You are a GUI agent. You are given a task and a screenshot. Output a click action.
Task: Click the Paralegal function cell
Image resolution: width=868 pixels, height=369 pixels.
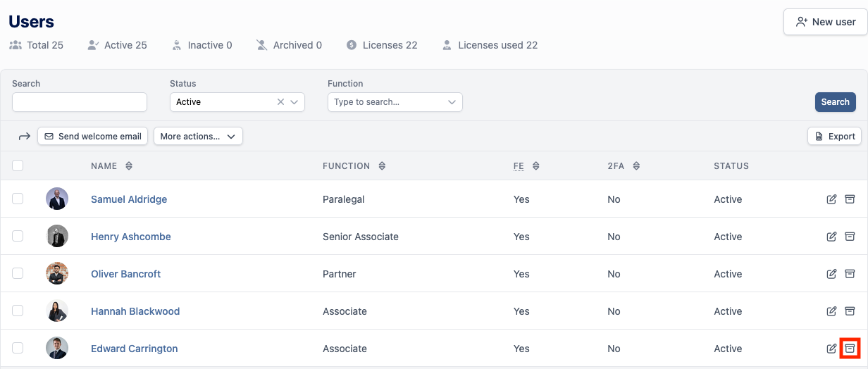pos(344,199)
